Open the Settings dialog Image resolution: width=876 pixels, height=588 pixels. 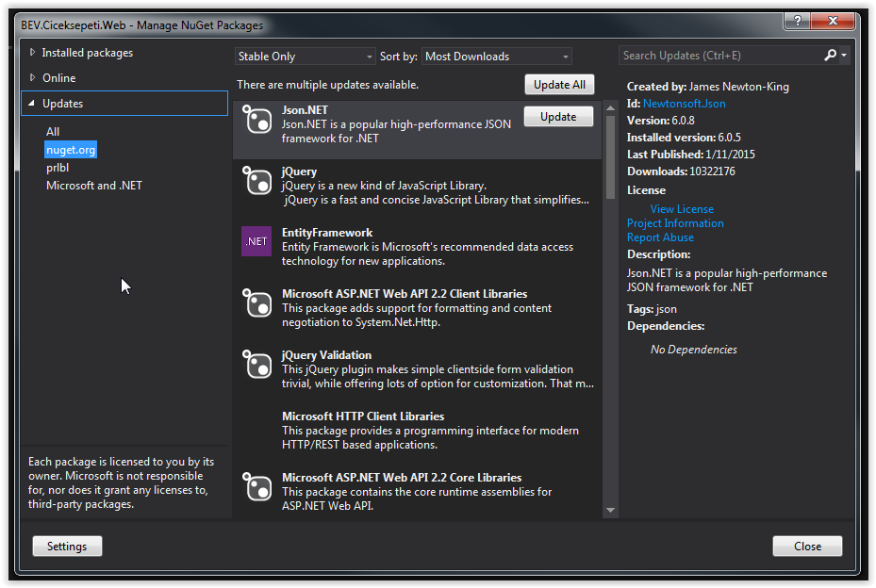coord(67,547)
